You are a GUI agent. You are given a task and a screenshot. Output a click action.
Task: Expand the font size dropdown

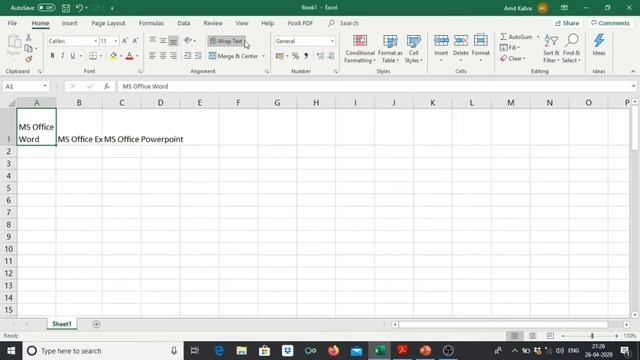116,41
